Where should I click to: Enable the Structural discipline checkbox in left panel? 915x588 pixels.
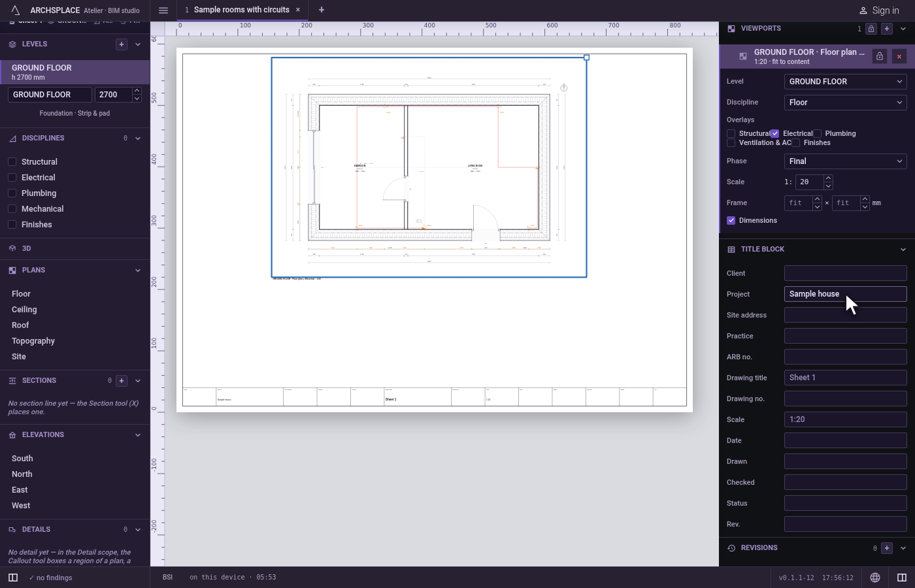tap(12, 162)
